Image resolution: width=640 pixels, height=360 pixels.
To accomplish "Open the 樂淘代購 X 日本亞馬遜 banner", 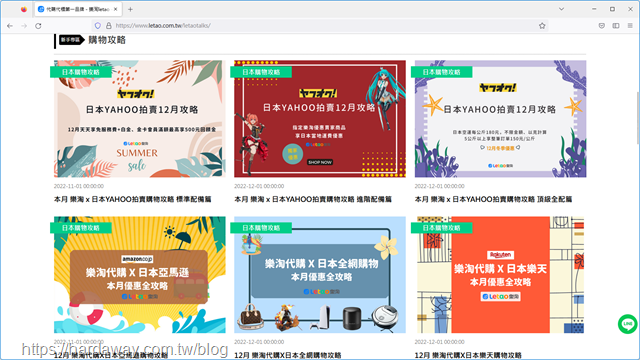I will coord(140,275).
